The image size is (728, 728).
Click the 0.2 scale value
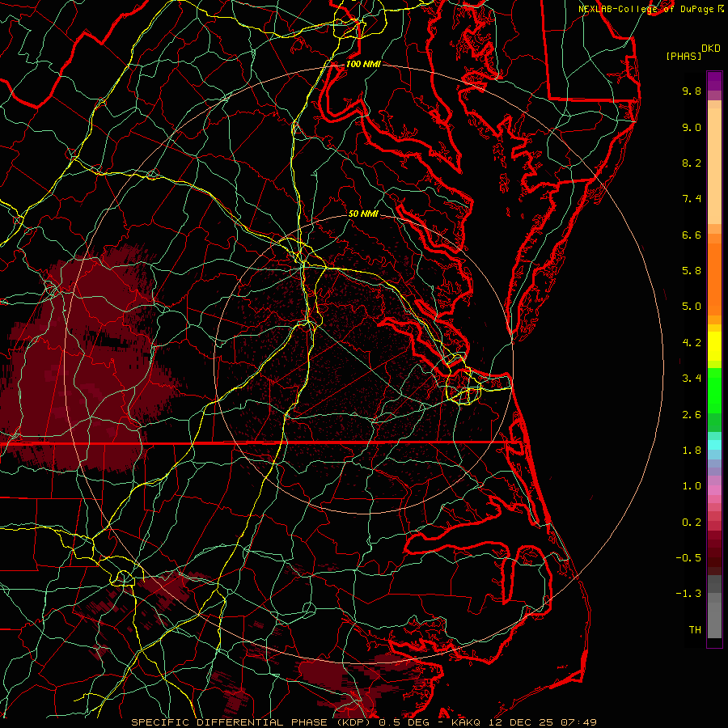[x=692, y=523]
